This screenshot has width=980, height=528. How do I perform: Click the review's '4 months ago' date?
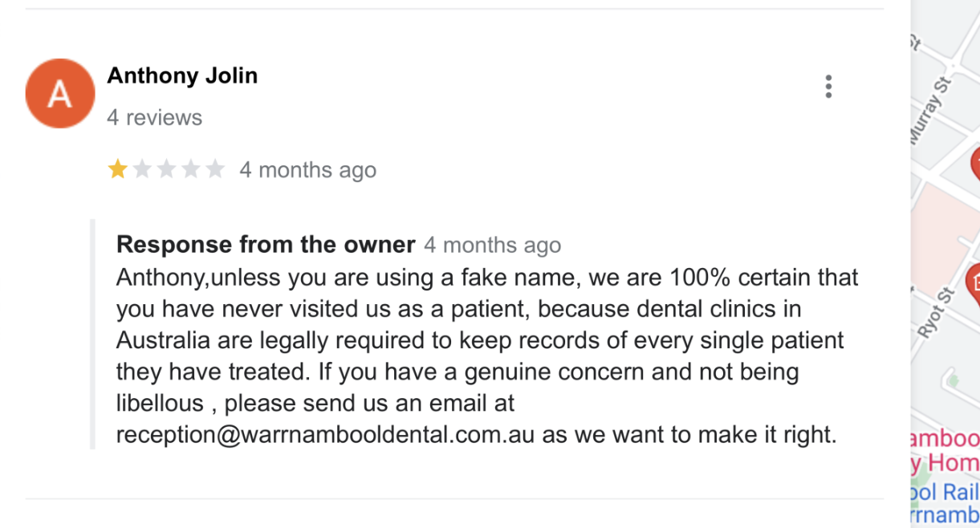[307, 170]
